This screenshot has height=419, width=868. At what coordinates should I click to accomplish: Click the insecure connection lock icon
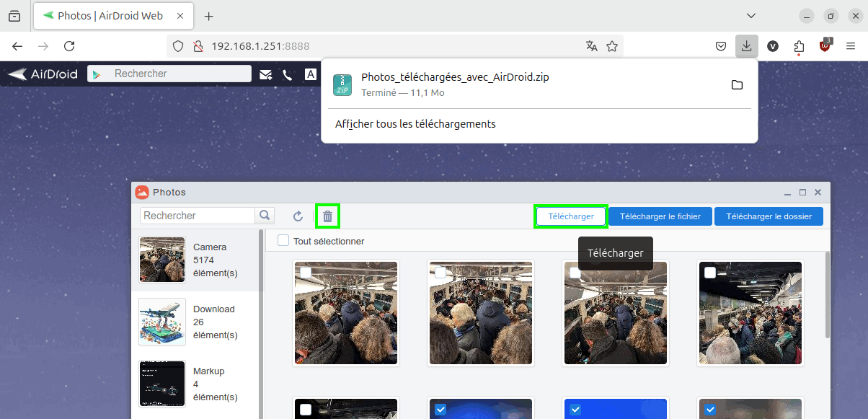pos(198,46)
